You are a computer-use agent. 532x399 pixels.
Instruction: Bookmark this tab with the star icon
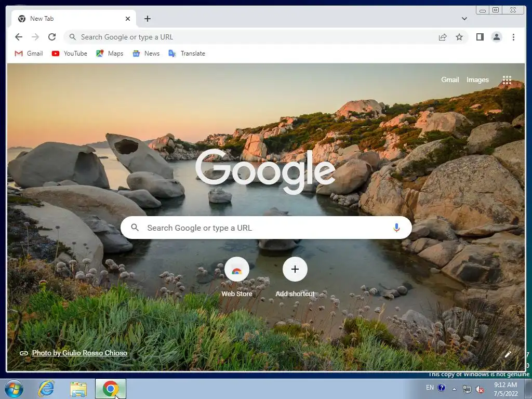pyautogui.click(x=459, y=37)
